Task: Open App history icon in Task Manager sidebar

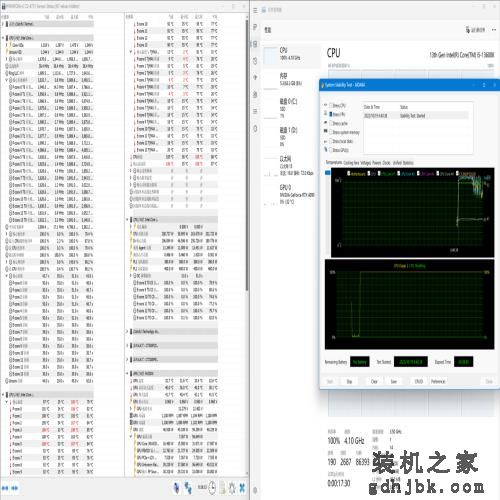Action: (x=255, y=61)
